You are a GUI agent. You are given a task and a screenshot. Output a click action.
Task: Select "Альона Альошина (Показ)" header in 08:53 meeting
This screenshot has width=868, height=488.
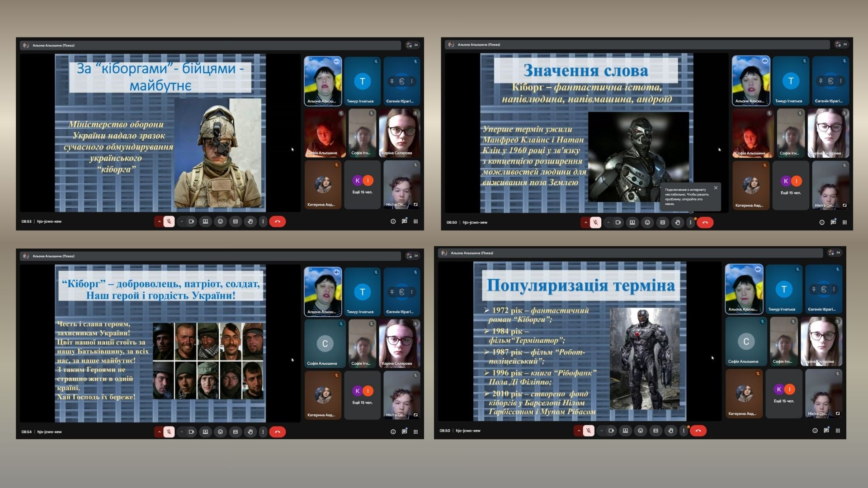[53, 45]
